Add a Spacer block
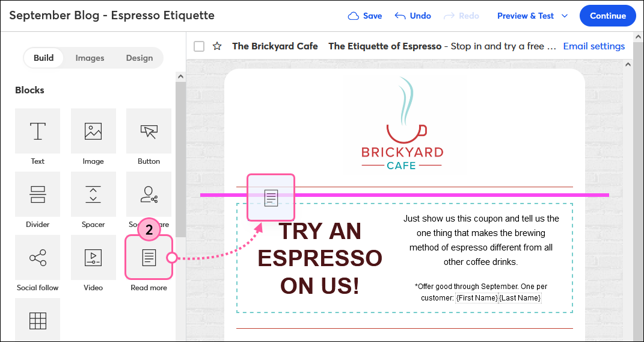Screen dimensions: 644x342 [x=93, y=194]
